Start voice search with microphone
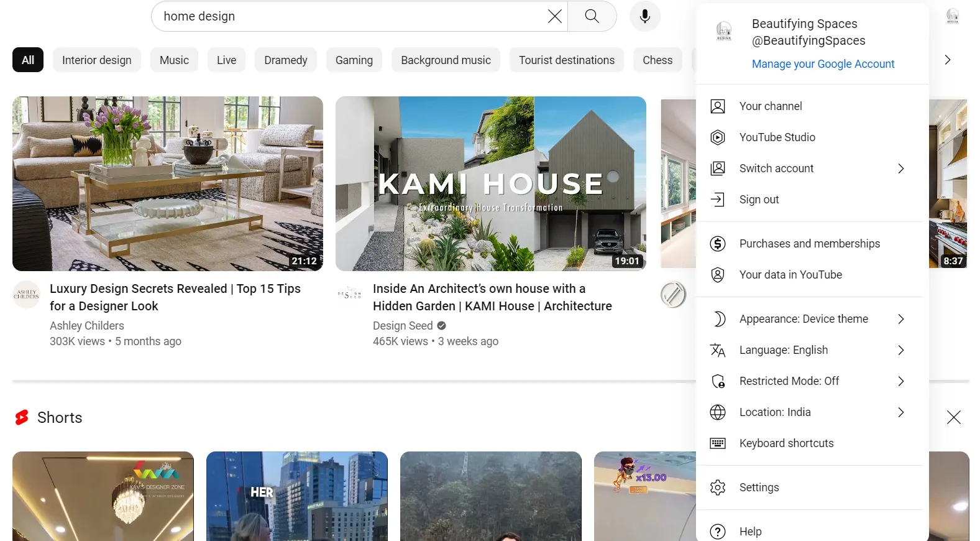This screenshot has height=541, width=980. click(644, 16)
